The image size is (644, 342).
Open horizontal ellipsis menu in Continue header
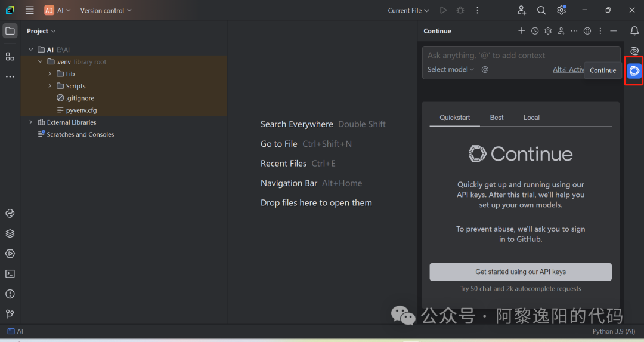574,31
